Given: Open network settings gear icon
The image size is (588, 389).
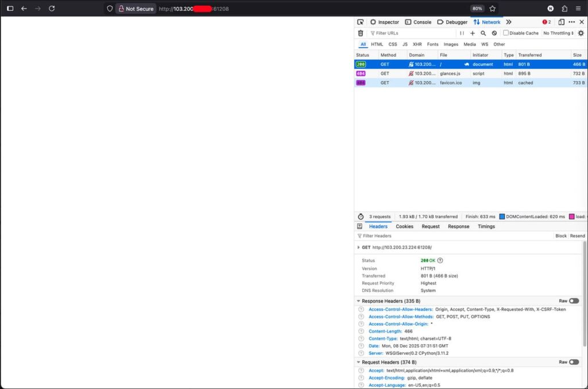Looking at the screenshot, I should pos(581,33).
